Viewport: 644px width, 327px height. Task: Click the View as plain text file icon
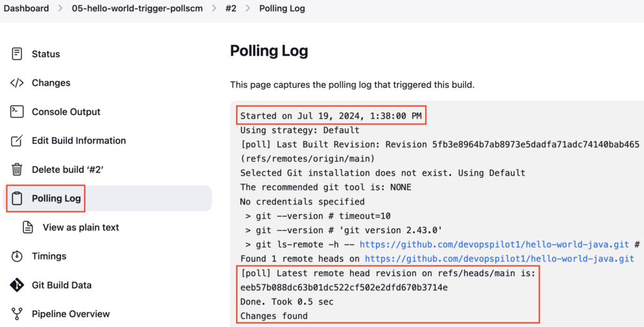coord(28,227)
